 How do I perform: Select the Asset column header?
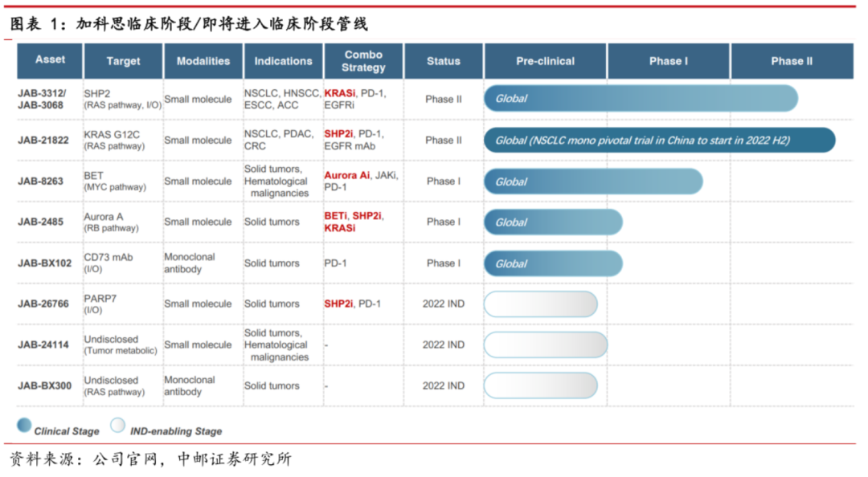coord(51,60)
